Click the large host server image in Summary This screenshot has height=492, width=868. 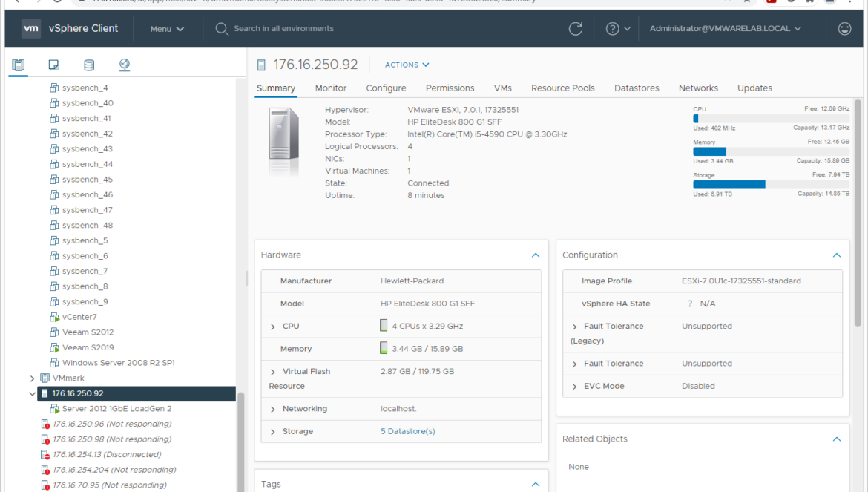coord(284,141)
